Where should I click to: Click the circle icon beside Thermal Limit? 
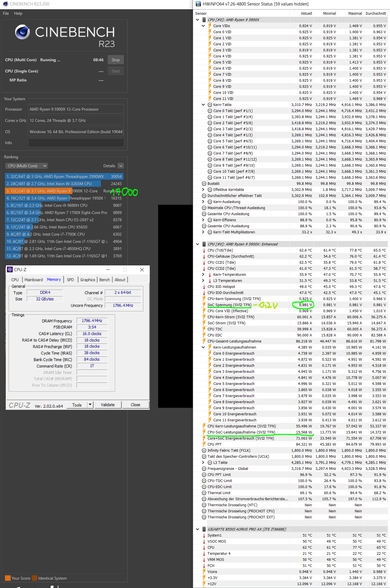pyautogui.click(x=204, y=493)
